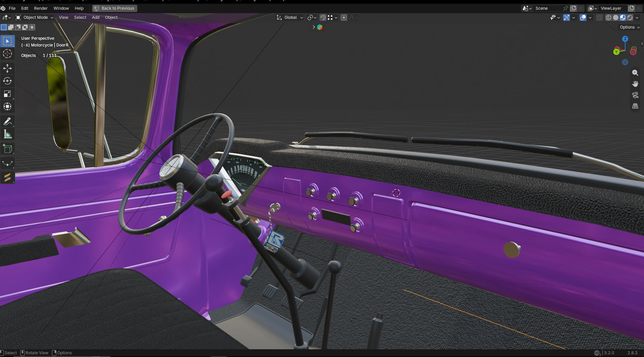Pin the Scene with the pin icon
The height and width of the screenshot is (357, 644).
pyautogui.click(x=566, y=8)
